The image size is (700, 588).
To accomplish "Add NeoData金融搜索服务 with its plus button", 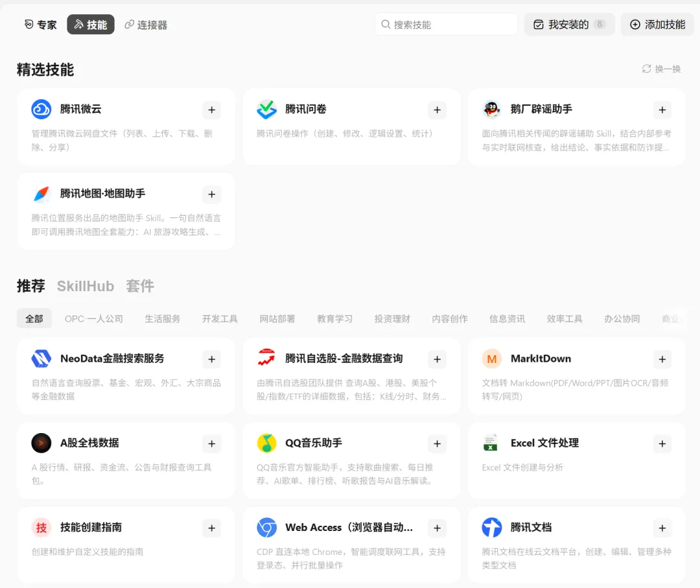I will [211, 359].
